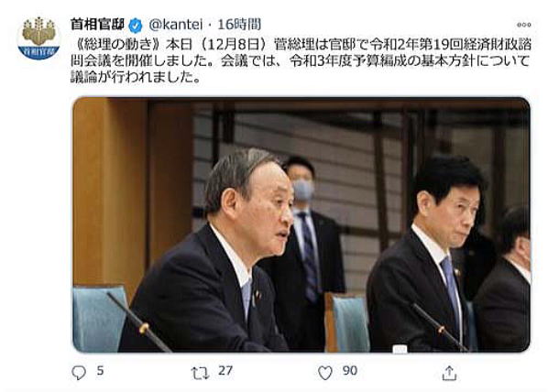The height and width of the screenshot is (392, 559).
Task: Open the 首相官邸 display name
Action: (x=97, y=25)
